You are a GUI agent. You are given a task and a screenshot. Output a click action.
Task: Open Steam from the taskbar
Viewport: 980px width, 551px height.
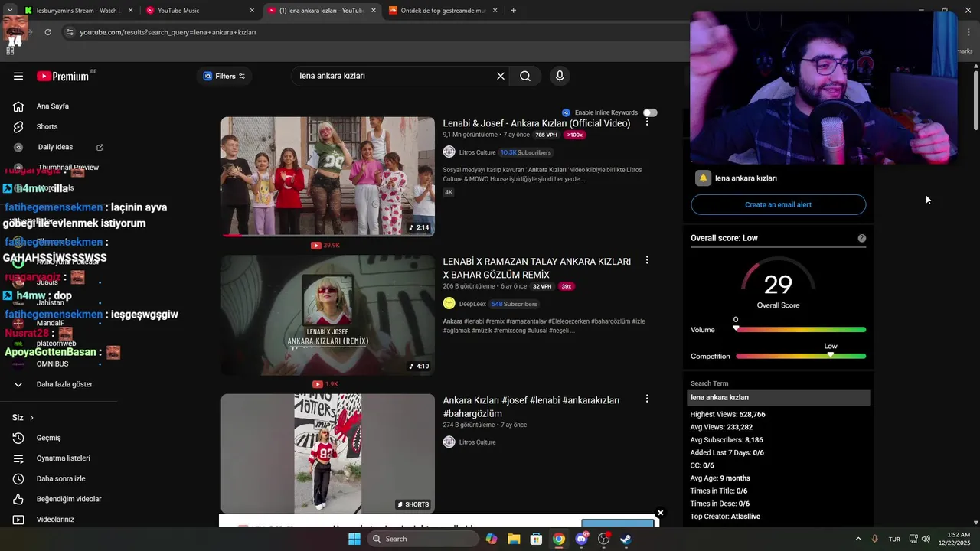click(x=626, y=539)
